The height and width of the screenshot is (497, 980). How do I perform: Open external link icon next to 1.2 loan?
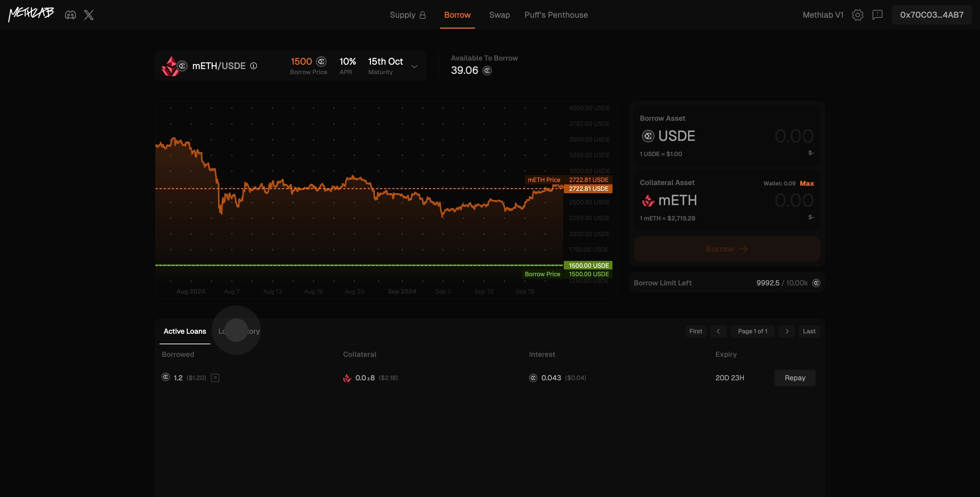pos(215,378)
